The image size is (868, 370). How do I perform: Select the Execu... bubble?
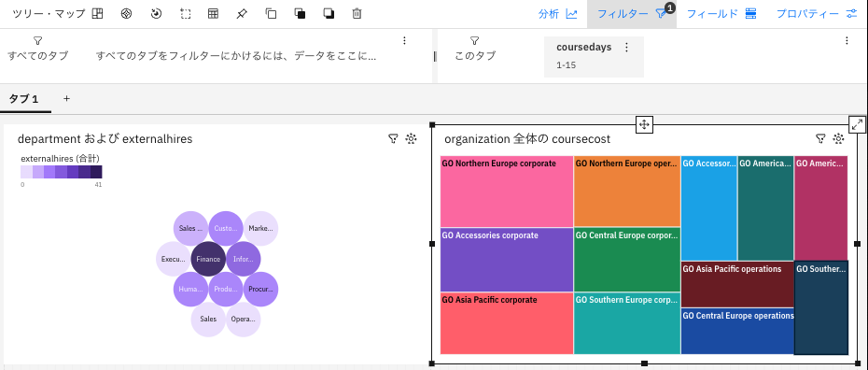(174, 259)
